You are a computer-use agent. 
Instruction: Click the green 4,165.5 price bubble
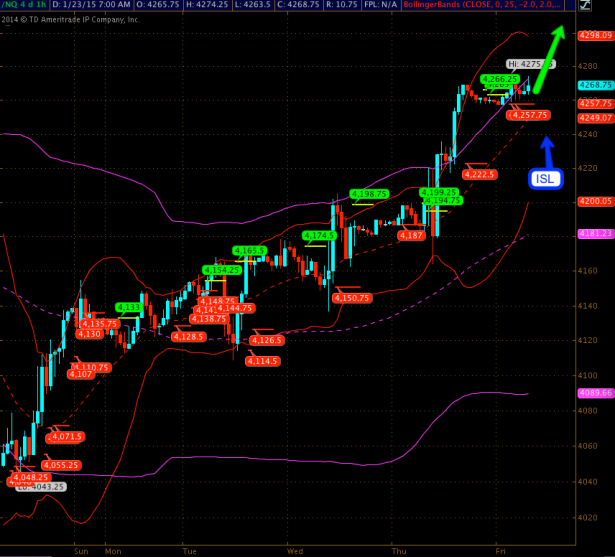tap(249, 250)
